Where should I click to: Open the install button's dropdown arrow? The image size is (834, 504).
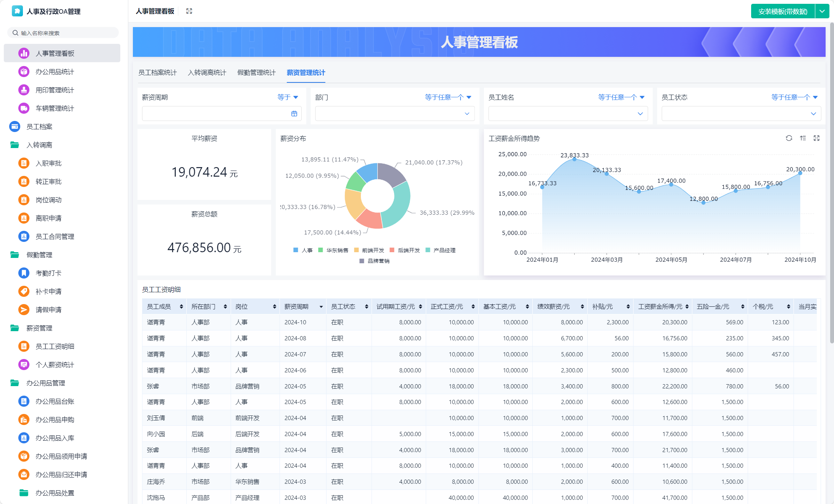point(822,11)
